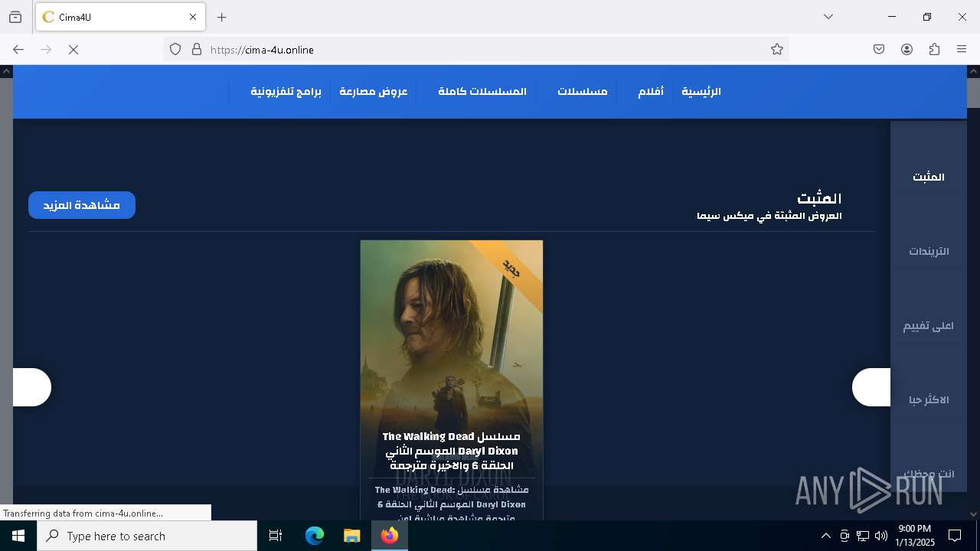The image size is (980, 551).
Task: Open أفلام movies nav item
Action: [651, 92]
